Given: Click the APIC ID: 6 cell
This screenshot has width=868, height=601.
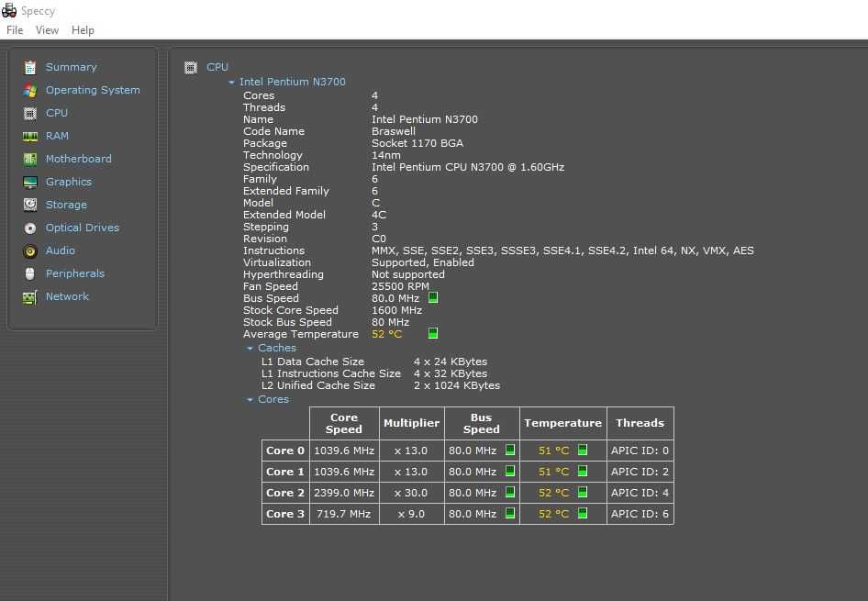Looking at the screenshot, I should click(640, 514).
